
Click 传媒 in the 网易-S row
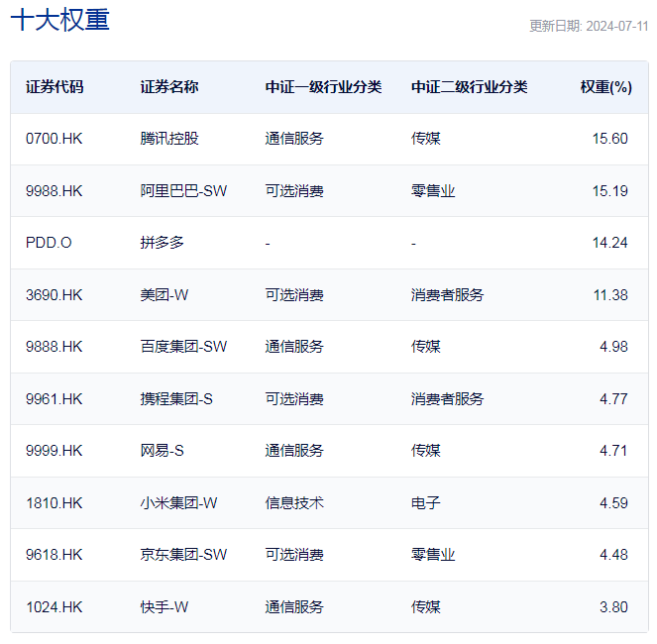tap(426, 451)
